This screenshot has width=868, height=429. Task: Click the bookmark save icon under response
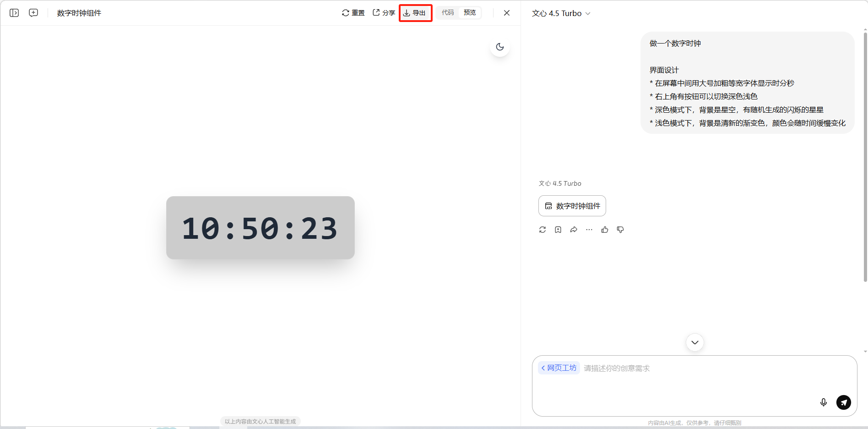[x=558, y=230]
